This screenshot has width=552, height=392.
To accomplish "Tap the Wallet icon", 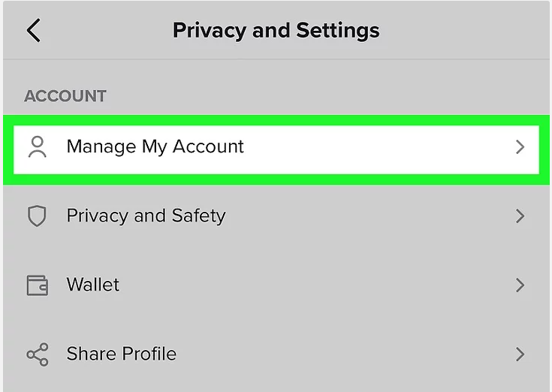I will click(x=38, y=285).
